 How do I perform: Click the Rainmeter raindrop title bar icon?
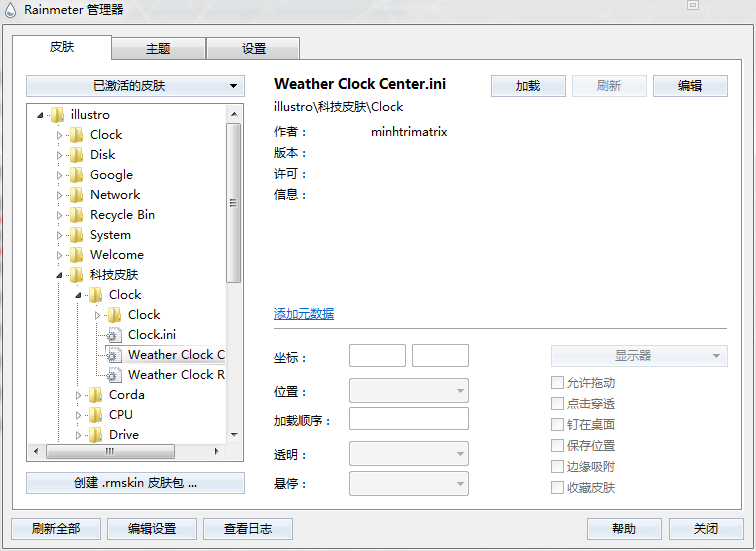point(10,10)
